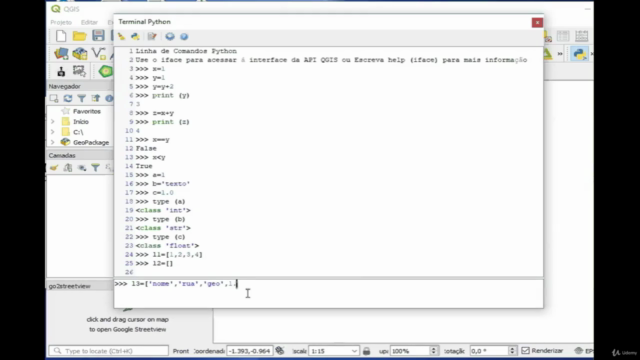This screenshot has height=360, width=640.
Task: Click the green polygon tool icon
Action: tap(105, 71)
